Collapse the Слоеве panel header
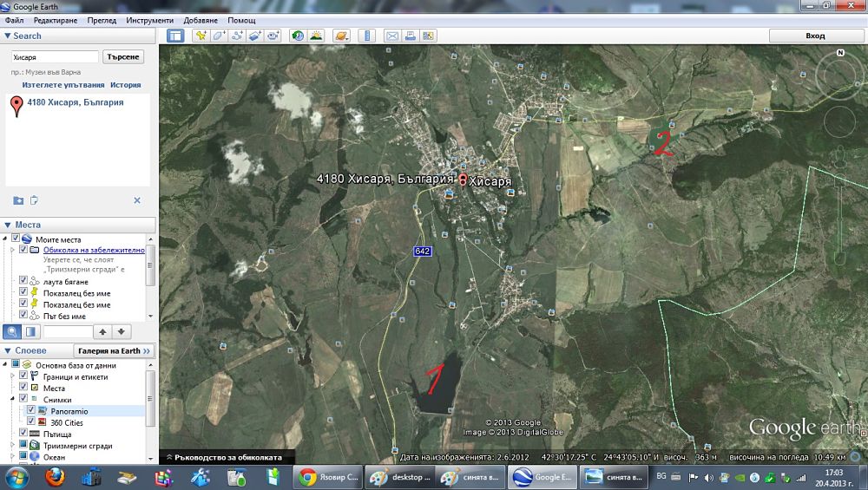 (x=8, y=350)
